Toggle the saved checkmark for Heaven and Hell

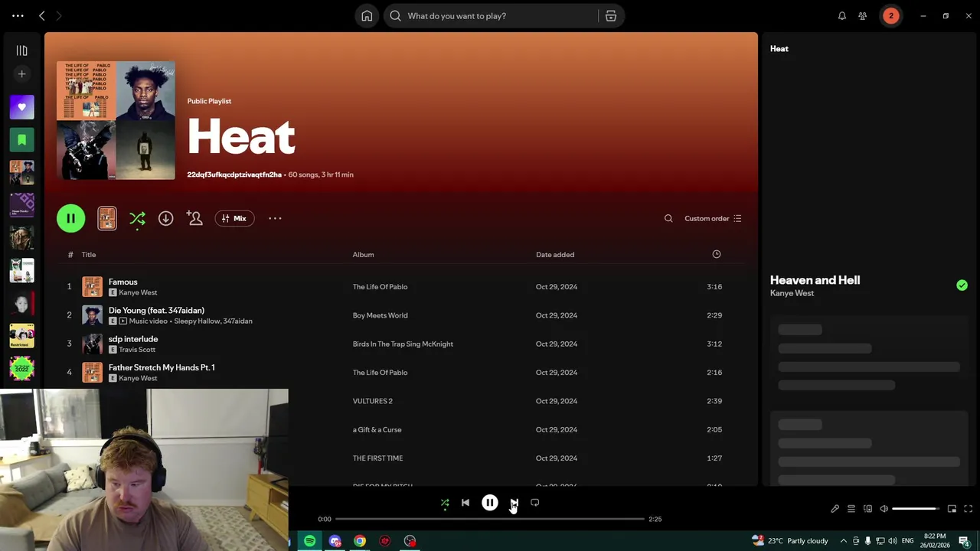click(962, 285)
